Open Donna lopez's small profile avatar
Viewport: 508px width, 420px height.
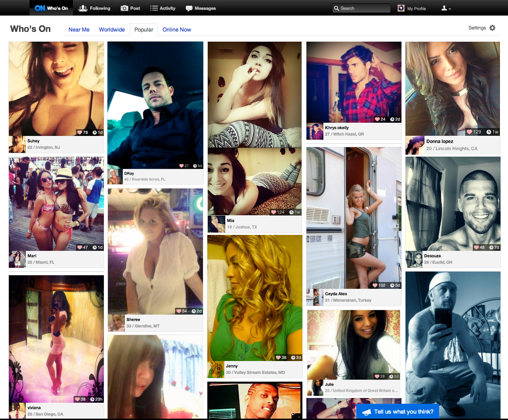pos(415,145)
